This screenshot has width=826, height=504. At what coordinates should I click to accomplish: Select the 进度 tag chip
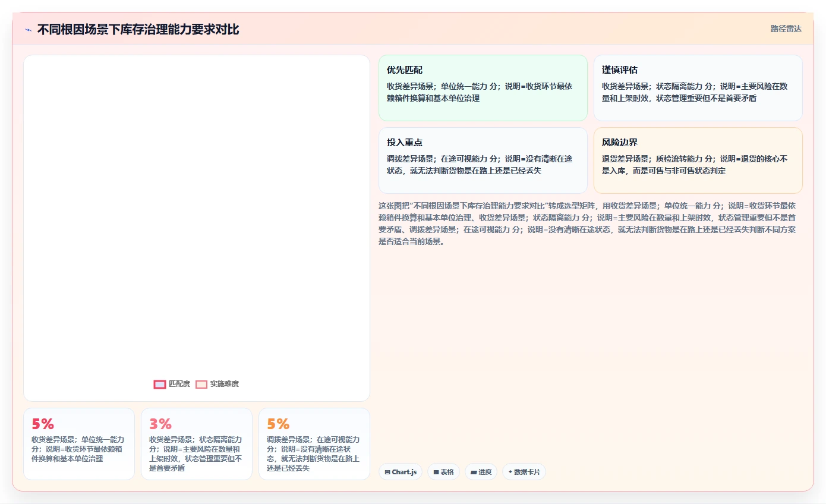481,472
